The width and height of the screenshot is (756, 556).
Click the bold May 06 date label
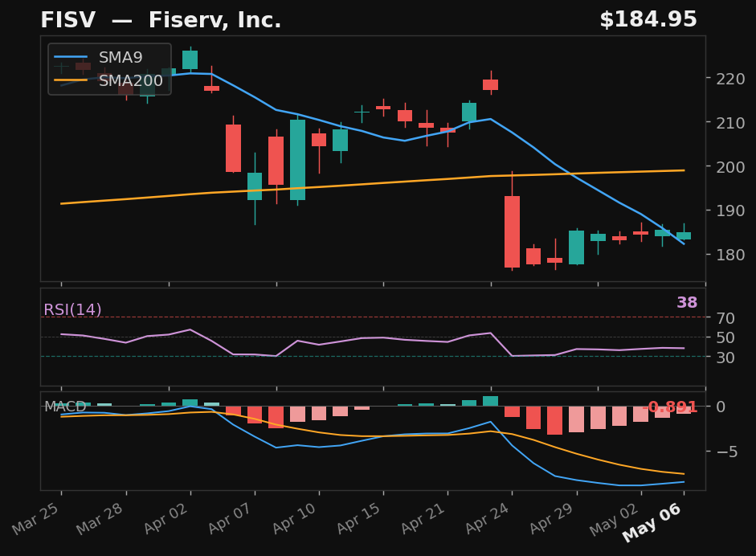click(x=653, y=522)
